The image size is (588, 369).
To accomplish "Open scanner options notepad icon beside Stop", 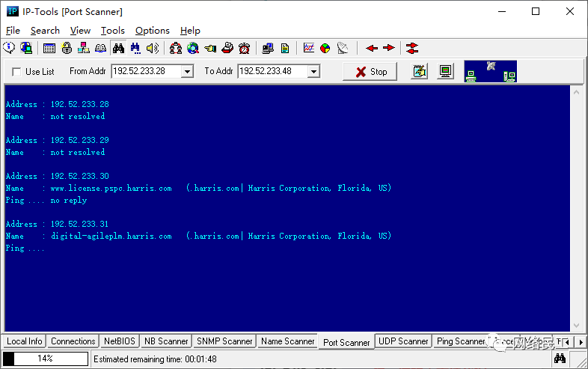I will [420, 71].
